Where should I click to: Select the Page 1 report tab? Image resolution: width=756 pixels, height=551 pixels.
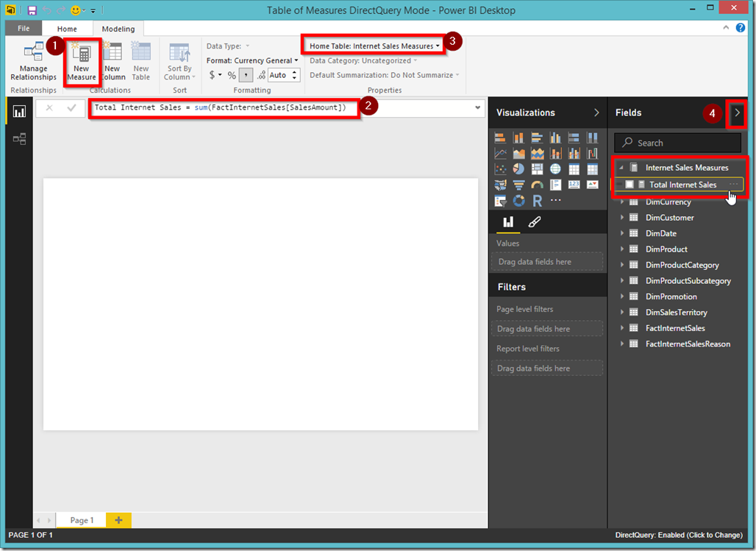pos(82,520)
